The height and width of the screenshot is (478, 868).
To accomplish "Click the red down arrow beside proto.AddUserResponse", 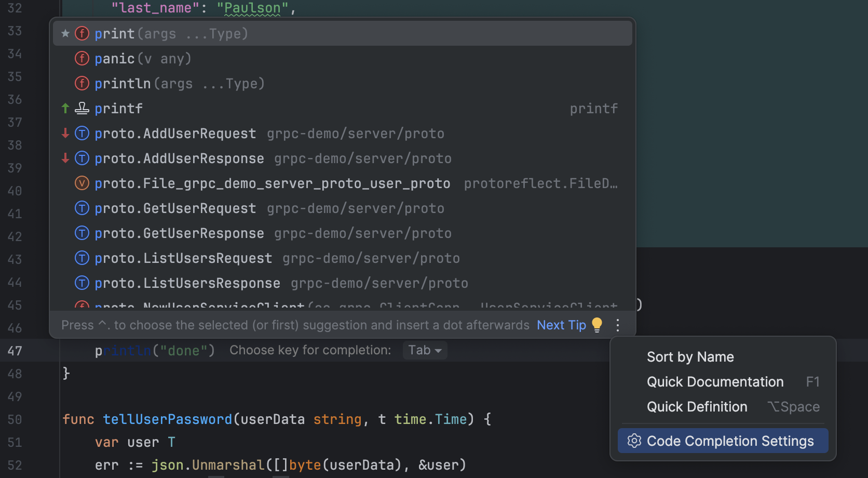I will [65, 158].
